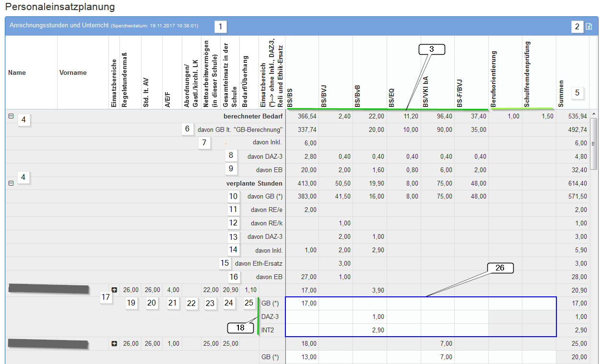Image resolution: width=601 pixels, height=364 pixels.
Task: Click the table scrollbar up arrow
Action: (x=594, y=114)
